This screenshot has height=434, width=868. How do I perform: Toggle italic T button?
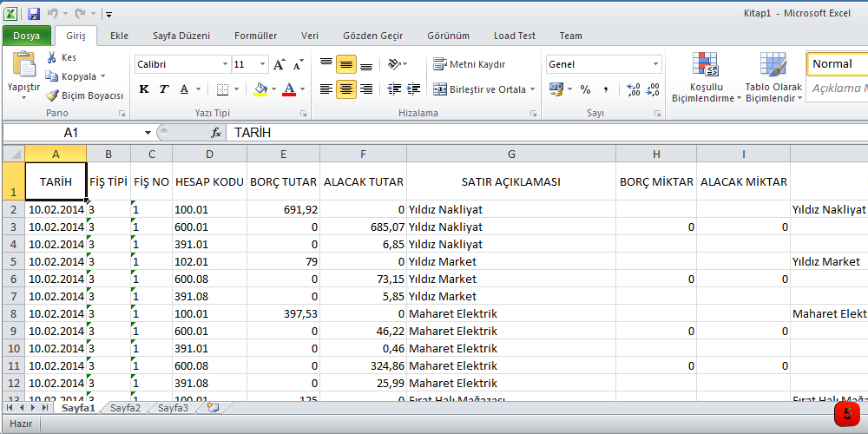point(164,89)
